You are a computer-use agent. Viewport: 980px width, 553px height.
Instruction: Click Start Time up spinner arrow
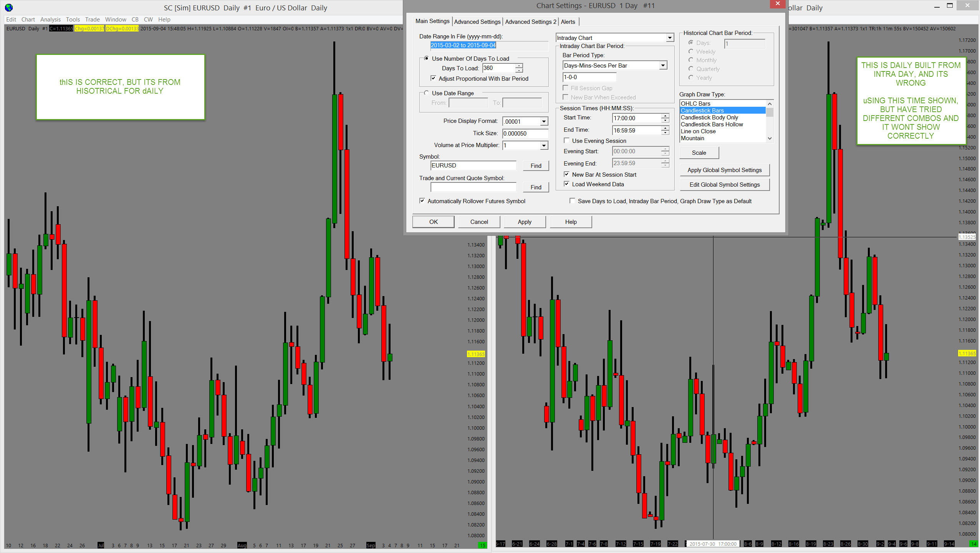(665, 116)
